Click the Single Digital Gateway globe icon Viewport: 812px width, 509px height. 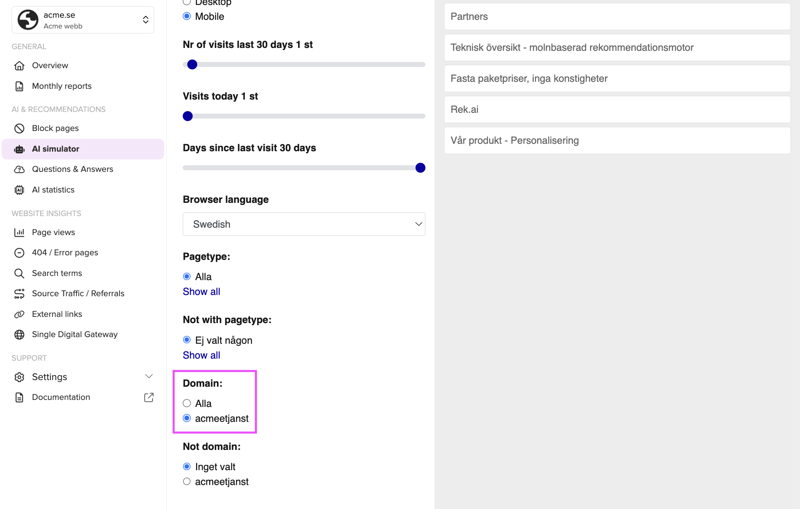pos(19,335)
